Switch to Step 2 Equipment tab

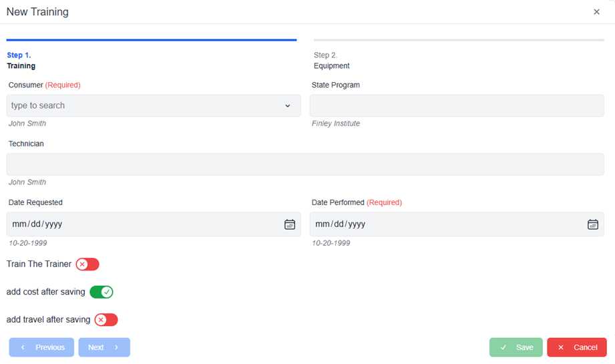331,60
